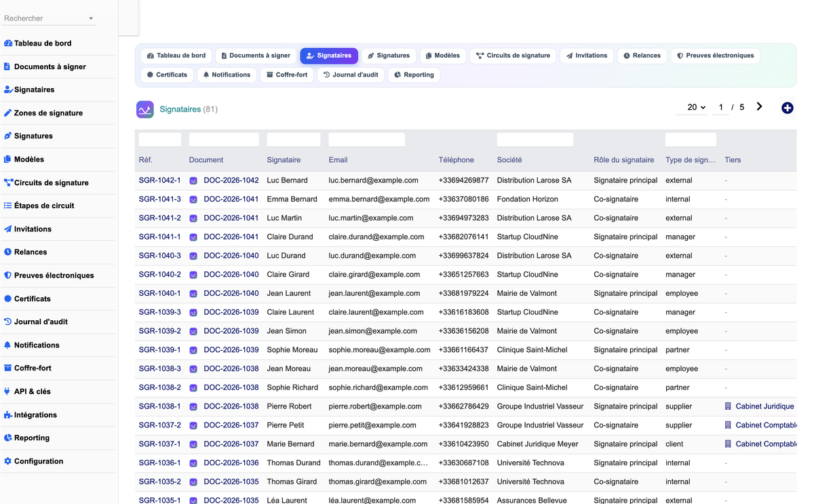Open Relances from the sidebar
Image resolution: width=814 pixels, height=504 pixels.
point(26,252)
